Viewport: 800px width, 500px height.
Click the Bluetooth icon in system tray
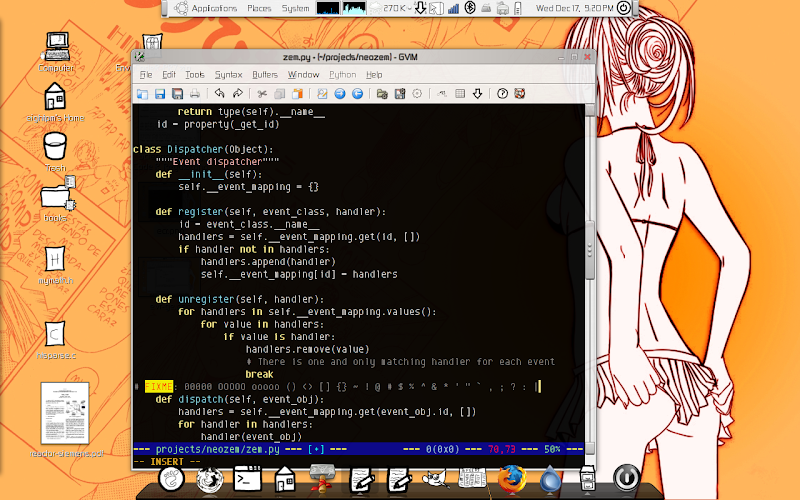[470, 8]
